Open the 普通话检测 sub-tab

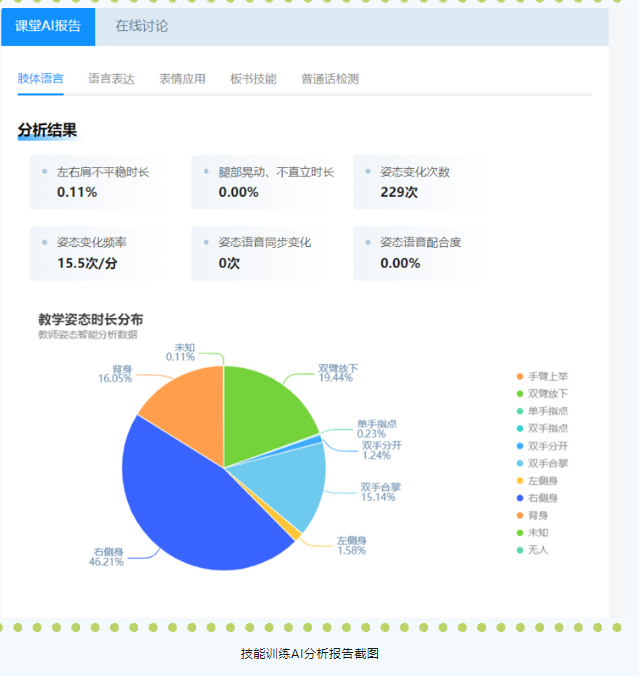click(x=330, y=79)
